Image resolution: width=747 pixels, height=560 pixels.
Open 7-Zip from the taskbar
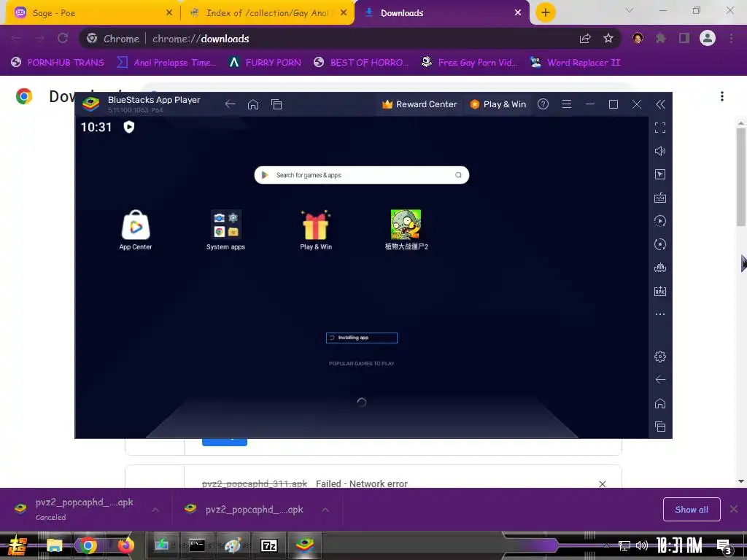point(268,545)
